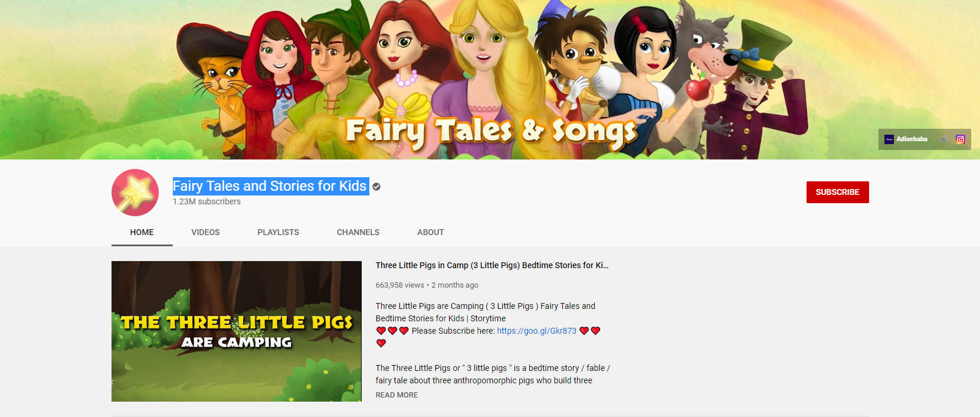The image size is (980, 417).
Task: Open the Instagram link in the banner
Action: 961,139
